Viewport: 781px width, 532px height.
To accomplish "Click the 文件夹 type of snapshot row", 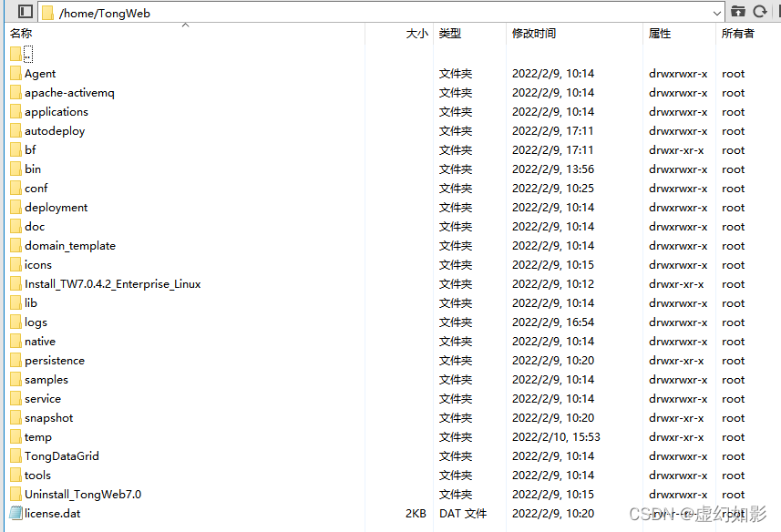I will [x=456, y=418].
